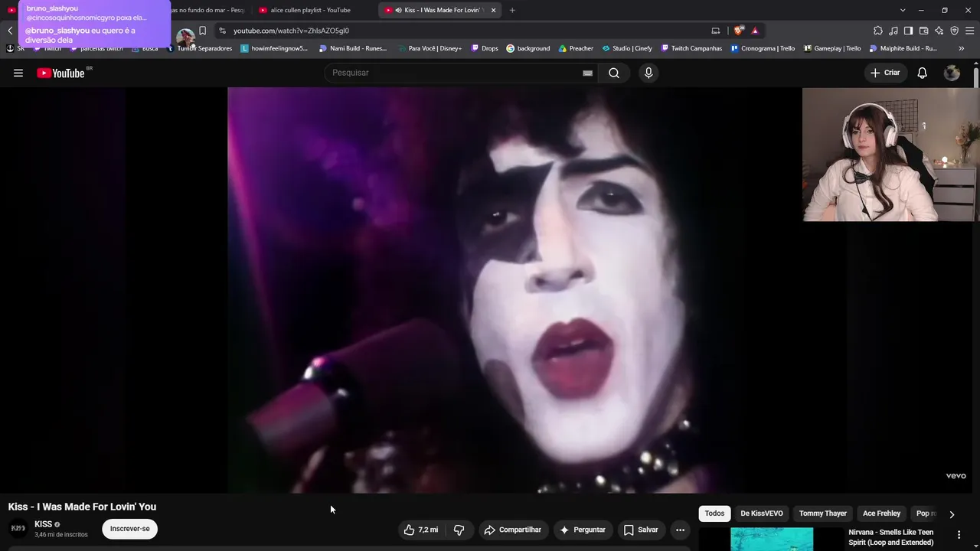This screenshot has height=551, width=980.
Task: Select the Todos filter chip
Action: pos(714,514)
